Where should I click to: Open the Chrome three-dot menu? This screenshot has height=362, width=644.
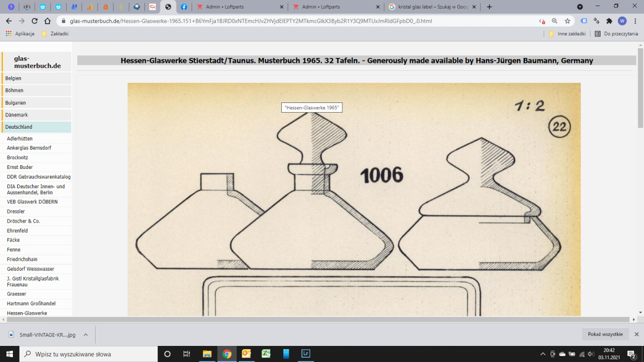point(635,21)
